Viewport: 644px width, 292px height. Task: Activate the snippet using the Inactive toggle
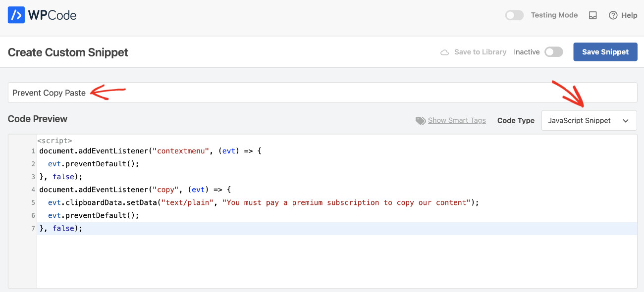(554, 51)
